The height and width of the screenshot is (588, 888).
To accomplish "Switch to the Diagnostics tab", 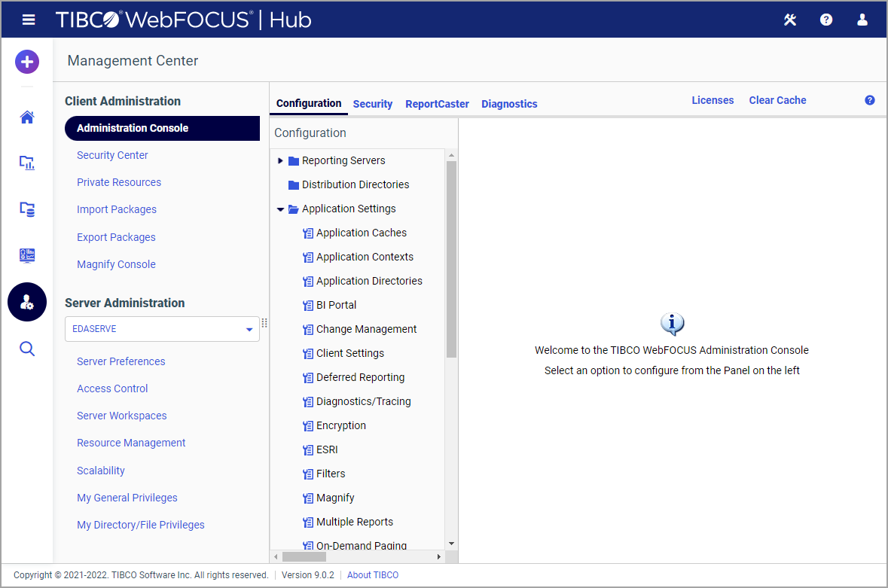I will pos(509,104).
